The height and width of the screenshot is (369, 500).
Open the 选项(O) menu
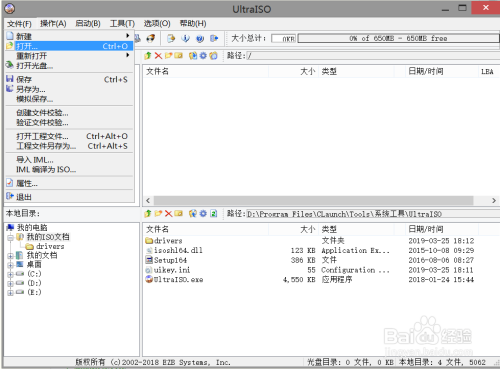pyautogui.click(x=157, y=24)
